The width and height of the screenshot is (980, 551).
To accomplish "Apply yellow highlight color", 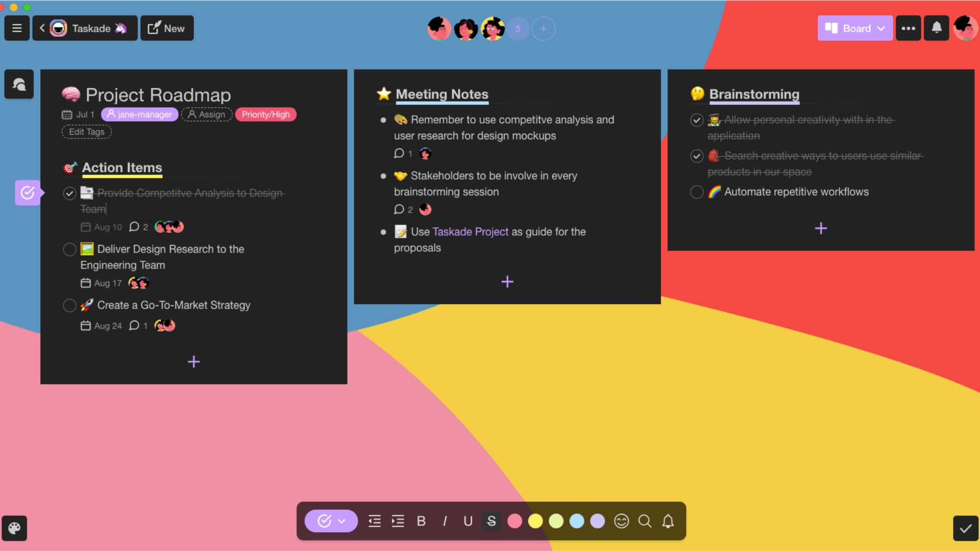I will point(535,521).
